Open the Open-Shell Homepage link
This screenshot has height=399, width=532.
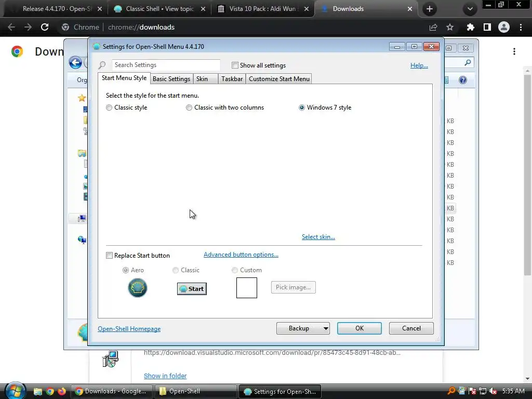(129, 329)
